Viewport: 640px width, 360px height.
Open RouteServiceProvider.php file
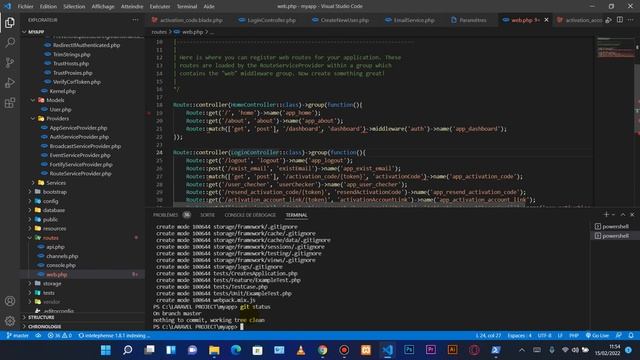tap(80, 173)
